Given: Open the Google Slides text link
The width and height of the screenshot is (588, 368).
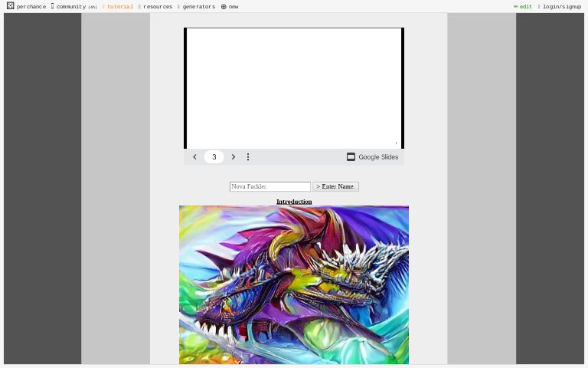Looking at the screenshot, I should pos(378,157).
